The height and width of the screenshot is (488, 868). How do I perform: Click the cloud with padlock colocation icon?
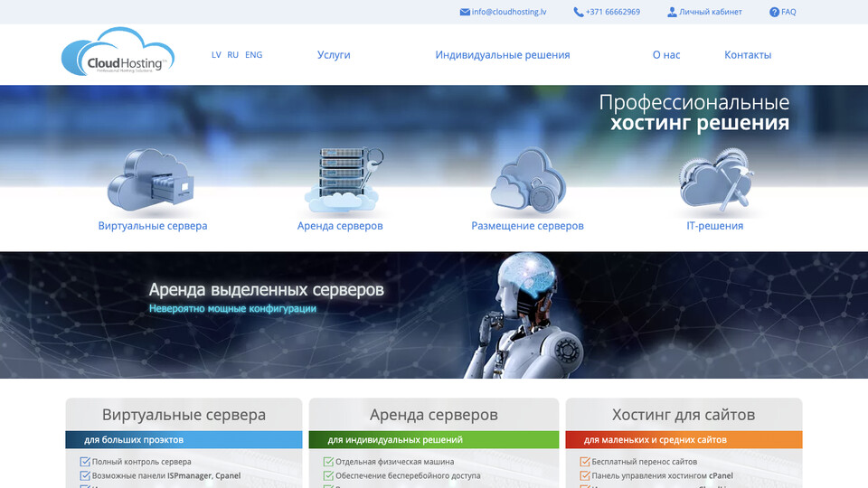point(528,180)
